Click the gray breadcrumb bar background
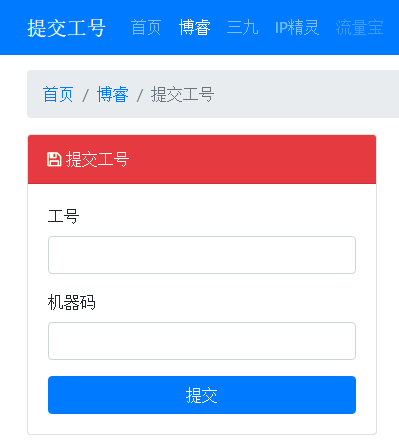This screenshot has width=399, height=441. 300,94
